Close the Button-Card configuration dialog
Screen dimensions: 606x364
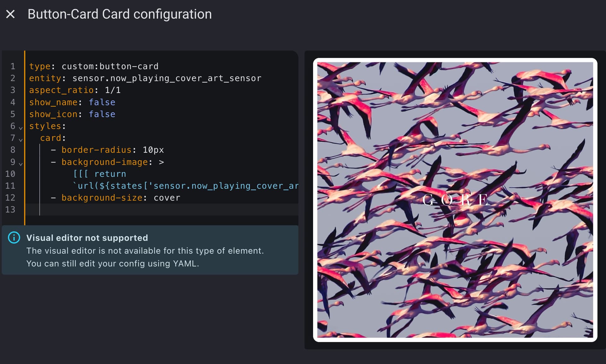click(10, 14)
